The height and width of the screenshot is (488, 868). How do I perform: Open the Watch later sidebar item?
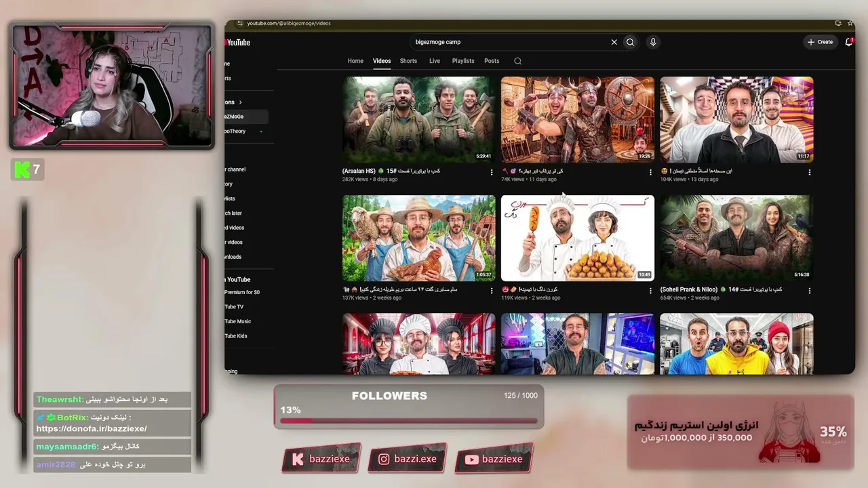pos(233,213)
